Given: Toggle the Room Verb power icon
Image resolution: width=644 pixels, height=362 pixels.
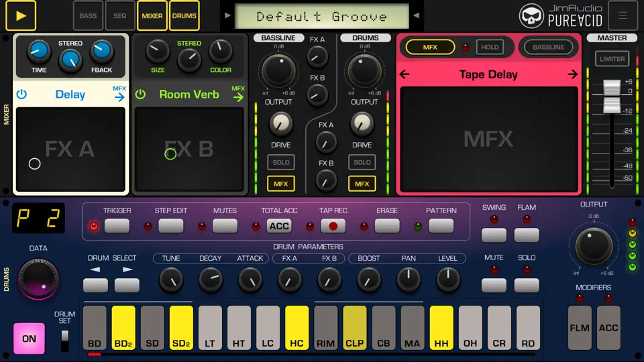Looking at the screenshot, I should [140, 95].
